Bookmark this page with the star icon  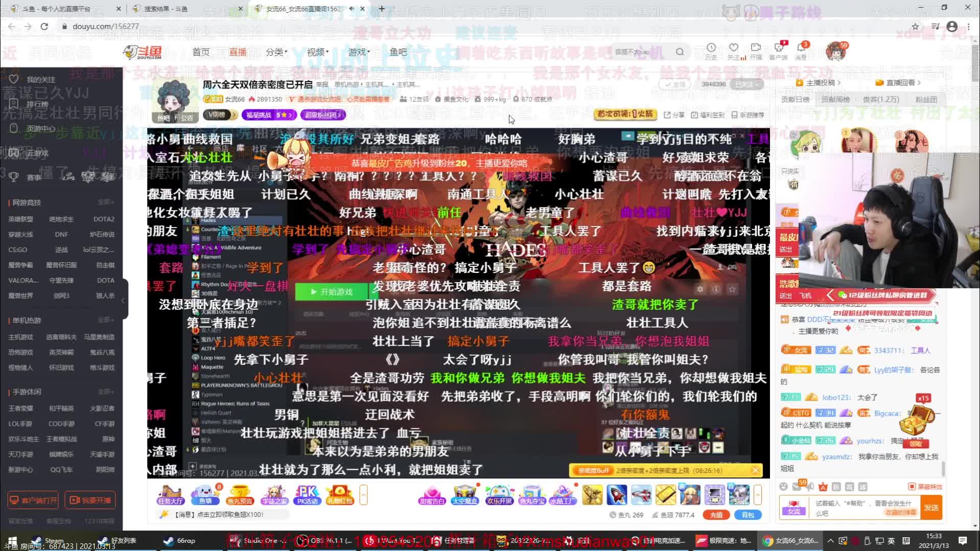coord(915,26)
